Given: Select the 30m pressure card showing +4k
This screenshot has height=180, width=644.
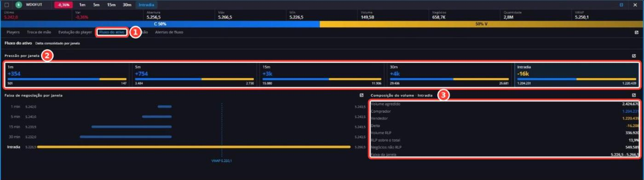Looking at the screenshot, I should coord(449,75).
